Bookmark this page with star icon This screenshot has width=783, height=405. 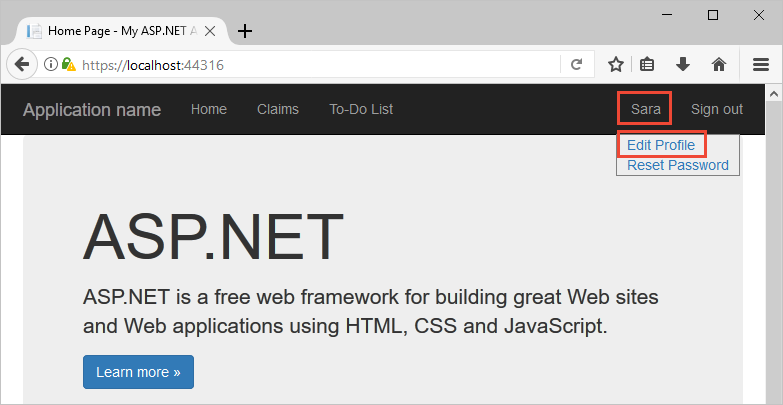616,64
